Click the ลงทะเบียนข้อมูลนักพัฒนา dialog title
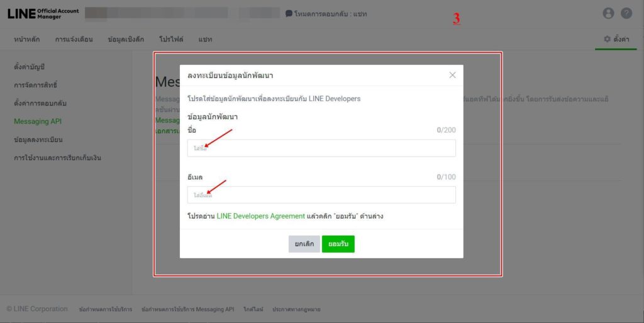Screen dimensions: 644x323 (x=230, y=75)
